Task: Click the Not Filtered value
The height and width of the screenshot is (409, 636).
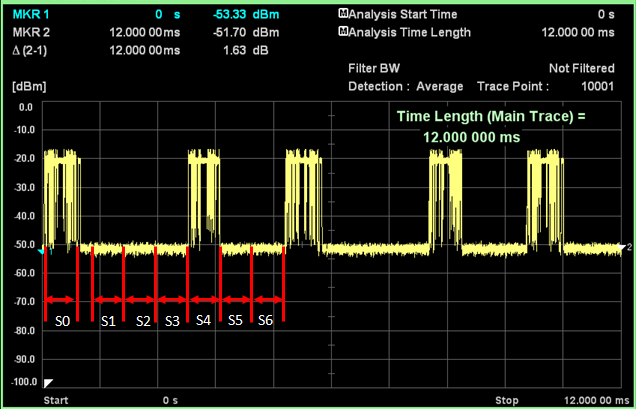Action: pyautogui.click(x=582, y=68)
